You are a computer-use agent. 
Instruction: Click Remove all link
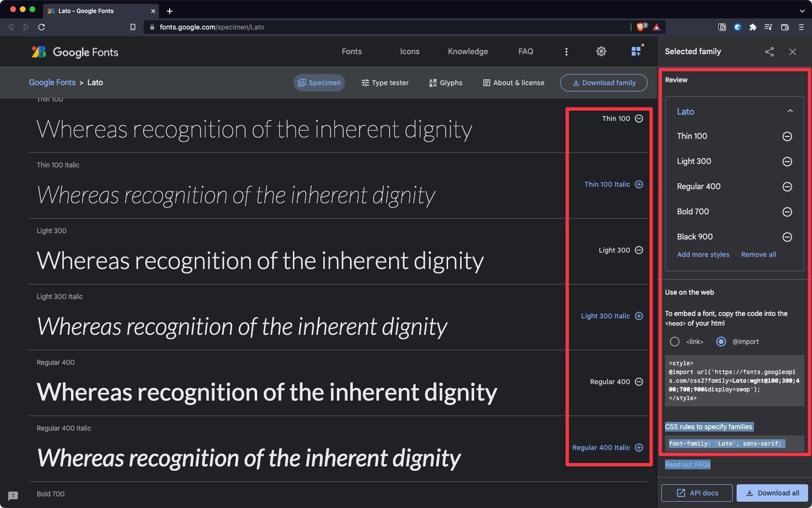point(758,254)
